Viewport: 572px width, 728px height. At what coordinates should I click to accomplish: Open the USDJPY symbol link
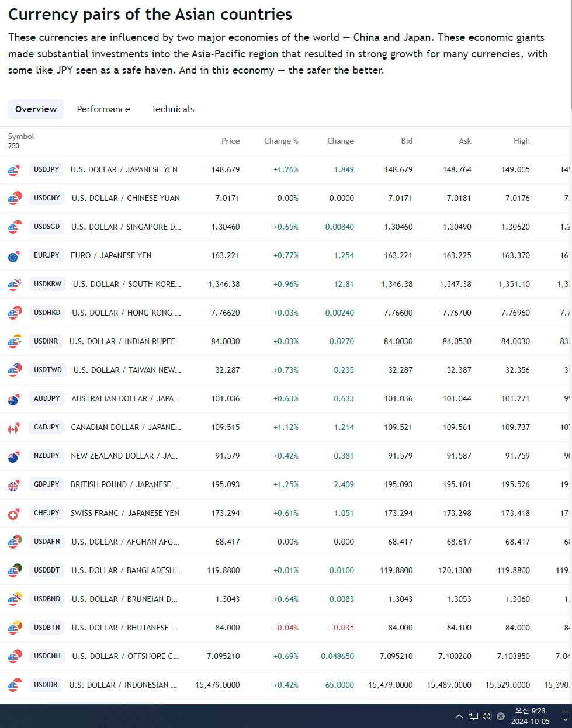point(47,169)
